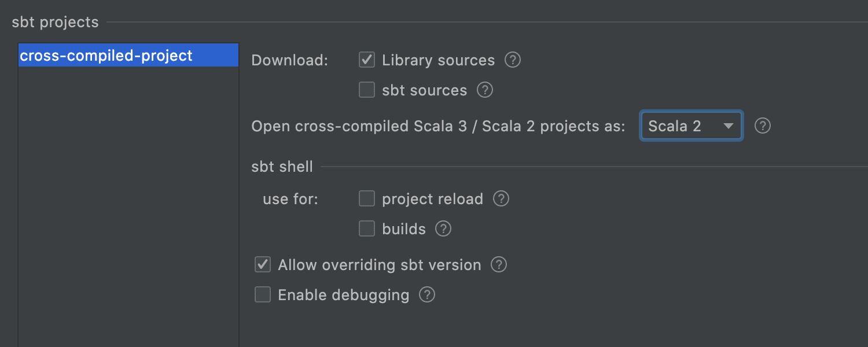Enable sbt shell for builds
This screenshot has height=347, width=868.
[367, 228]
